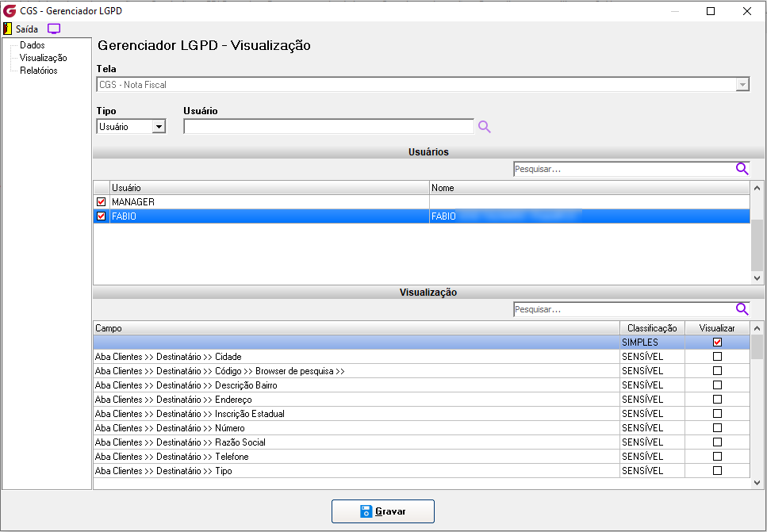Select row Destinatário Descrição Bairro
The image size is (767, 532).
(x=422, y=385)
